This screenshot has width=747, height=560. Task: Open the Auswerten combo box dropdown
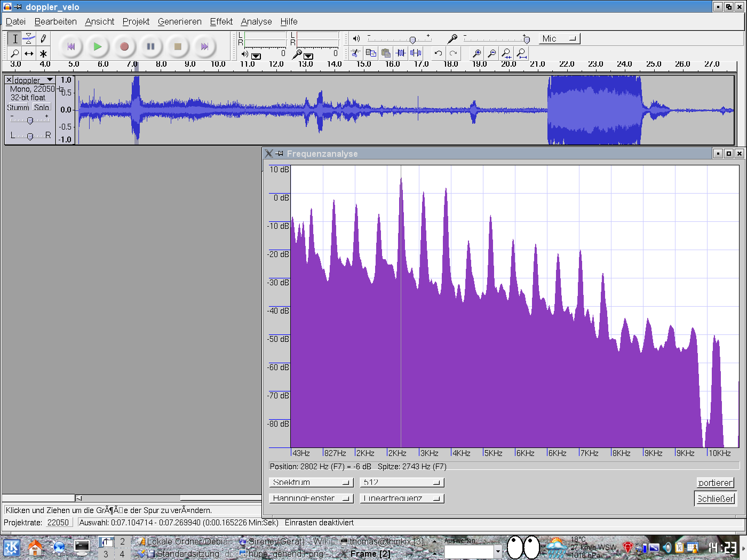coord(498,551)
